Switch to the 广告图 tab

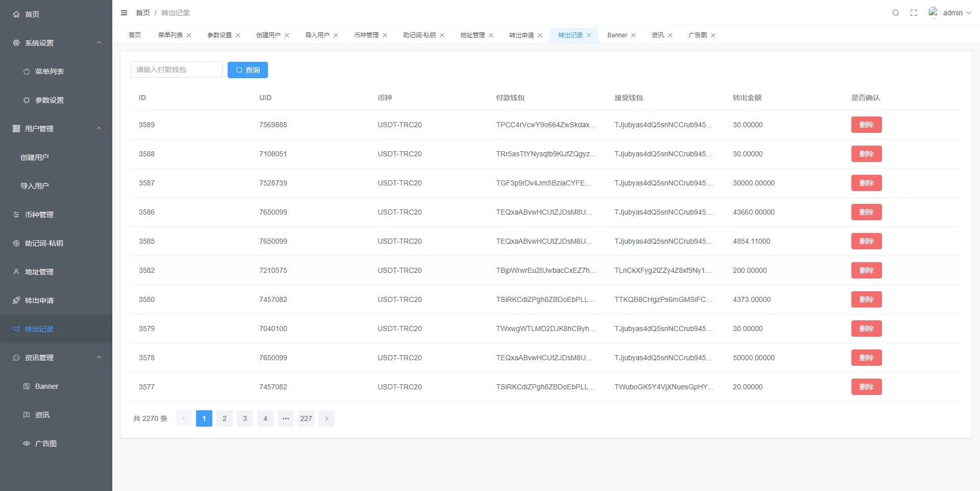[697, 35]
